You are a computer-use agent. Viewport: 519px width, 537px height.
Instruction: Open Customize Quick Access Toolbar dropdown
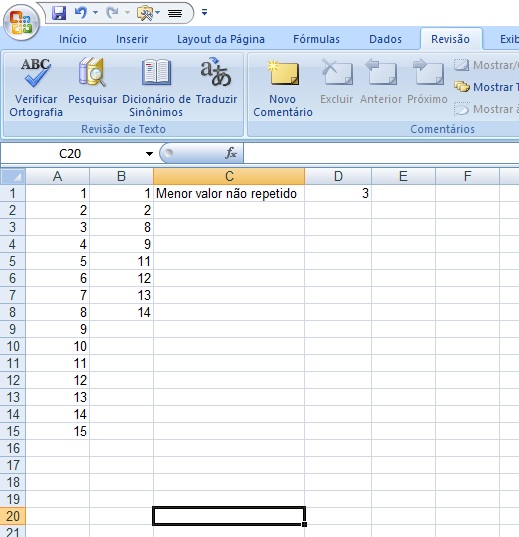(x=205, y=13)
